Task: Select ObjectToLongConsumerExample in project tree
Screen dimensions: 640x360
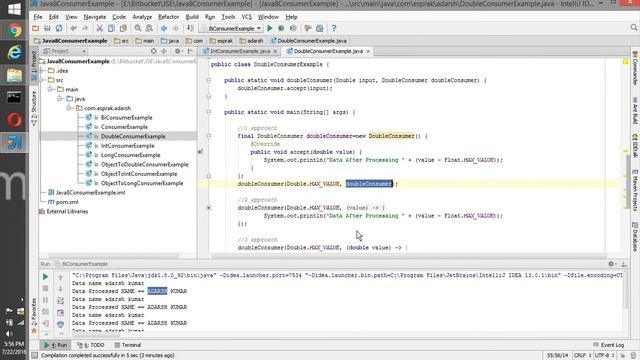Action: pos(142,183)
